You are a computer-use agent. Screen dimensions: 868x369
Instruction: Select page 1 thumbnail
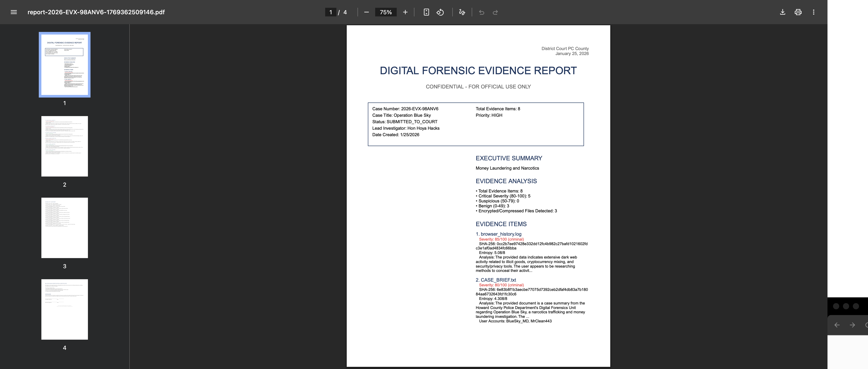pos(65,65)
